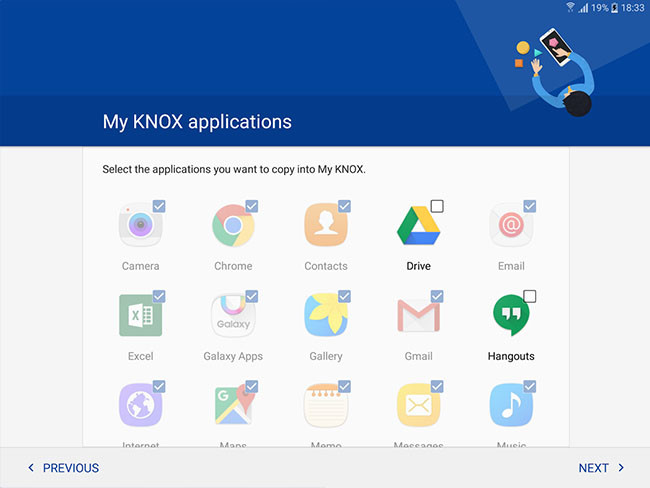Uncheck the Gallery checkbox
This screenshot has height=488, width=650.
point(344,296)
